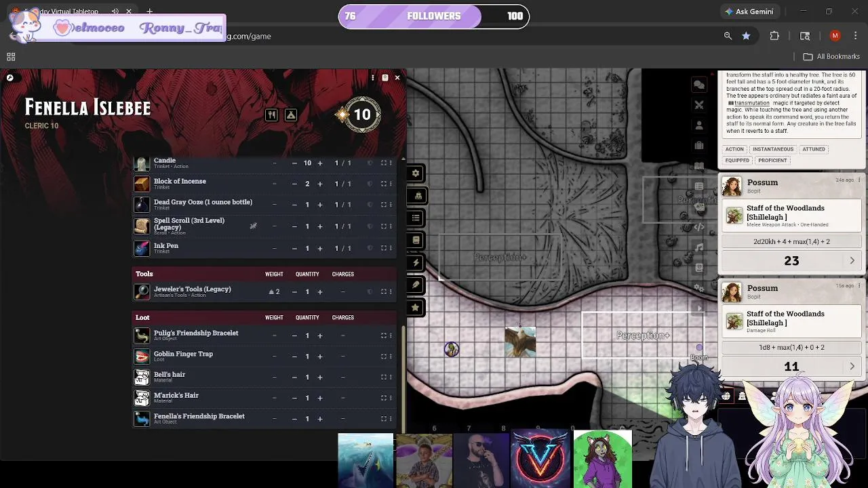Collapse the sidebar with arrow toggle
Image resolution: width=868 pixels, height=488 pixels.
tap(698, 308)
